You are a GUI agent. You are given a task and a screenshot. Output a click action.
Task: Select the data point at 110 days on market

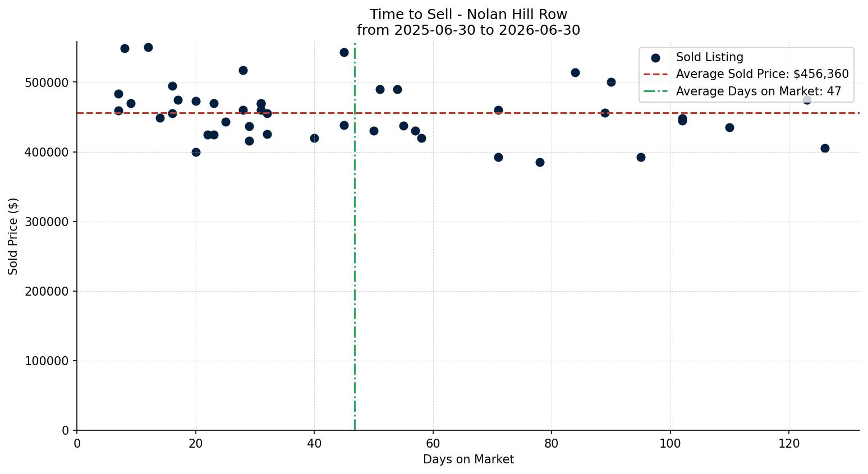point(729,127)
